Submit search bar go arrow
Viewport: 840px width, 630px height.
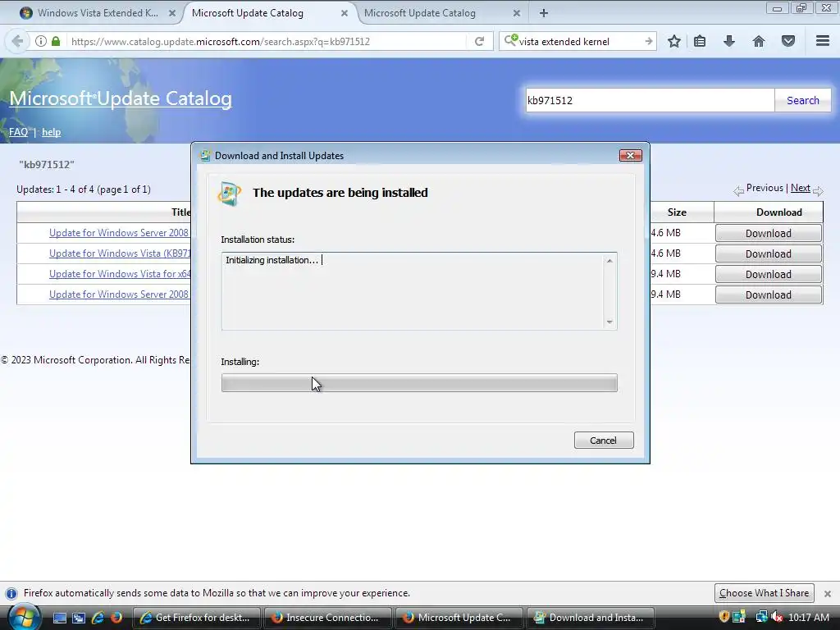(x=648, y=41)
